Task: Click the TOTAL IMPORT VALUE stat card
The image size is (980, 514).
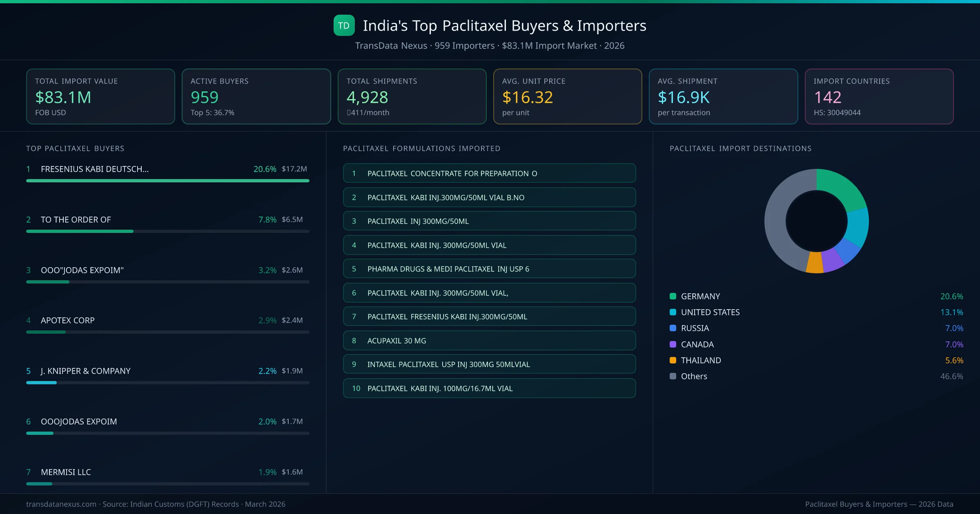Action: 100,96
